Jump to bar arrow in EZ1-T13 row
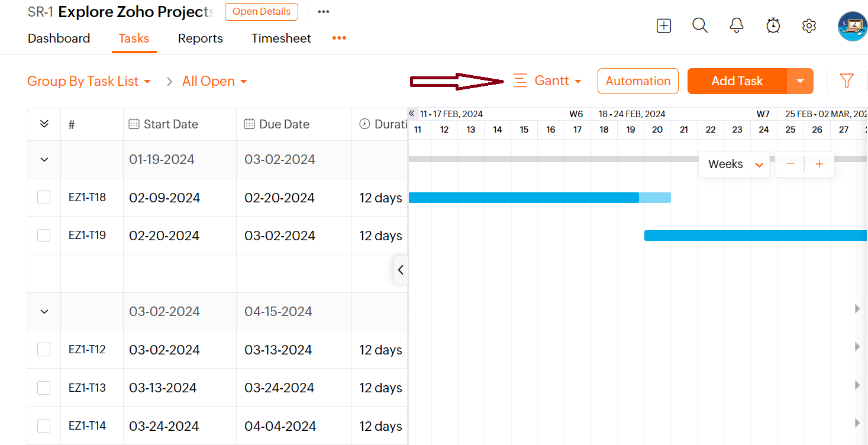Screen dimensions: 868x445 pyautogui.click(x=857, y=385)
